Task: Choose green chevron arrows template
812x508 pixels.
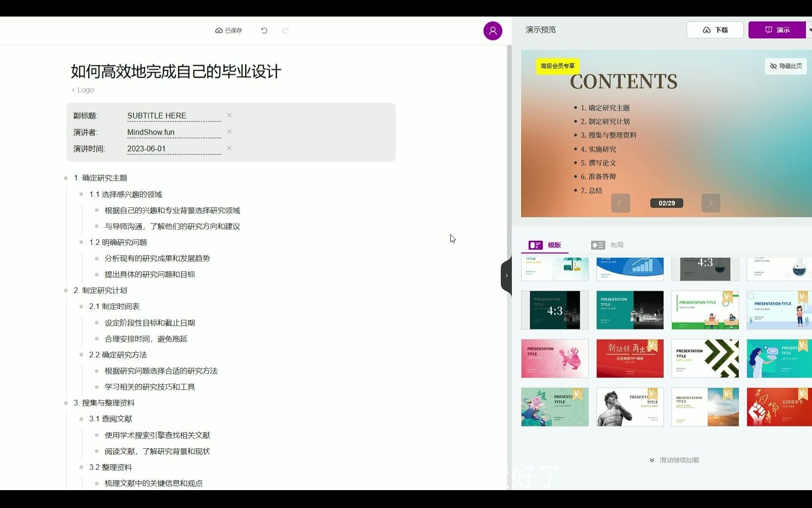Action: tap(705, 358)
